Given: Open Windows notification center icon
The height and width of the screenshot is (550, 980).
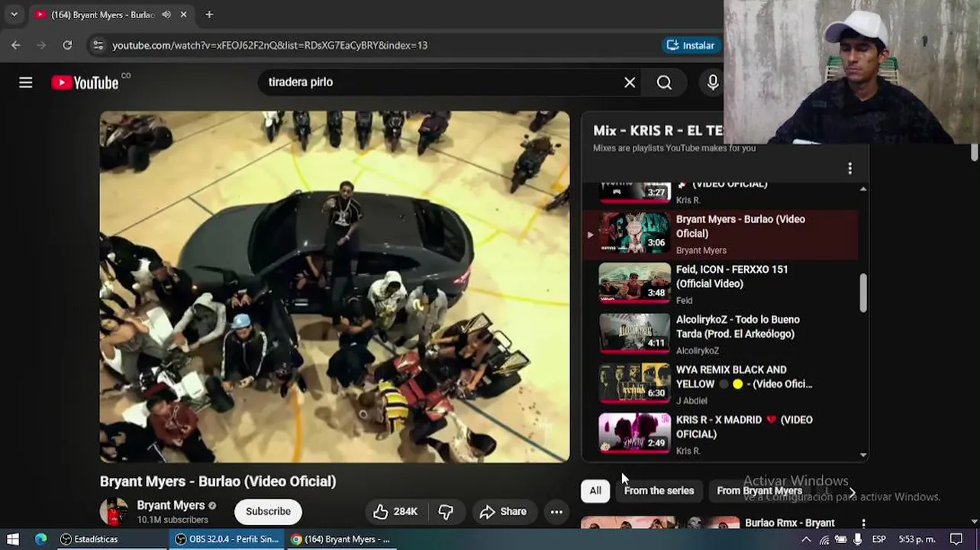Looking at the screenshot, I should click(x=956, y=539).
